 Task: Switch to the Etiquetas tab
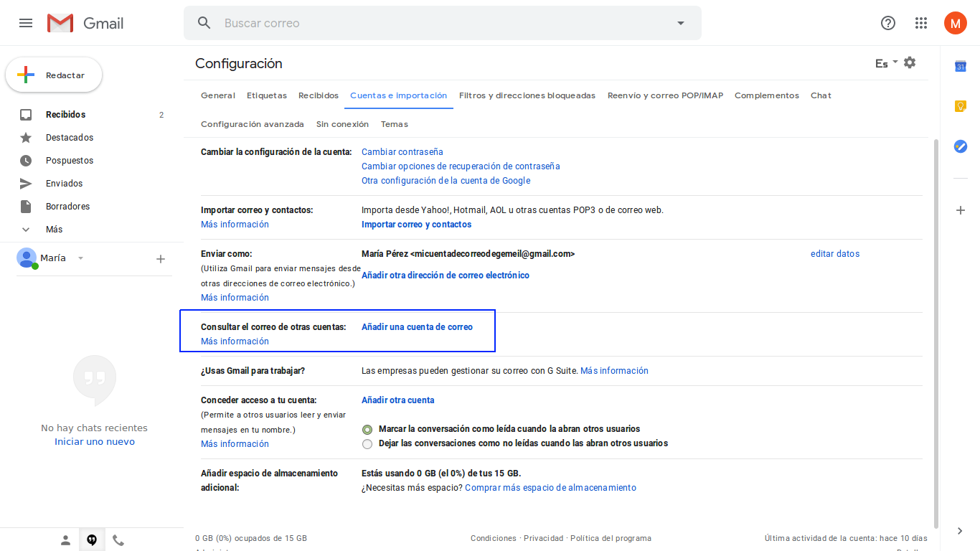[x=267, y=95]
